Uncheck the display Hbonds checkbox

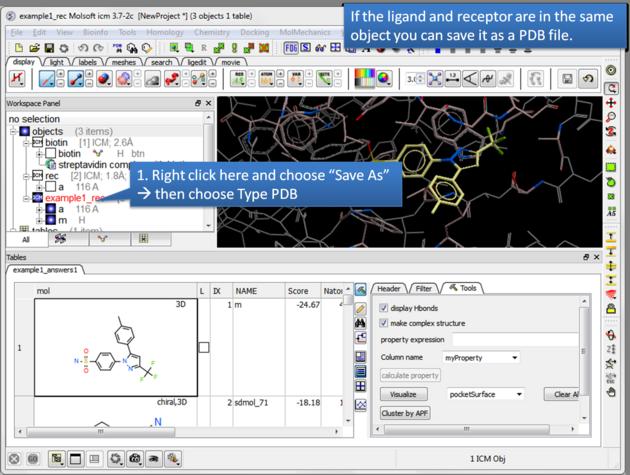[x=384, y=307]
